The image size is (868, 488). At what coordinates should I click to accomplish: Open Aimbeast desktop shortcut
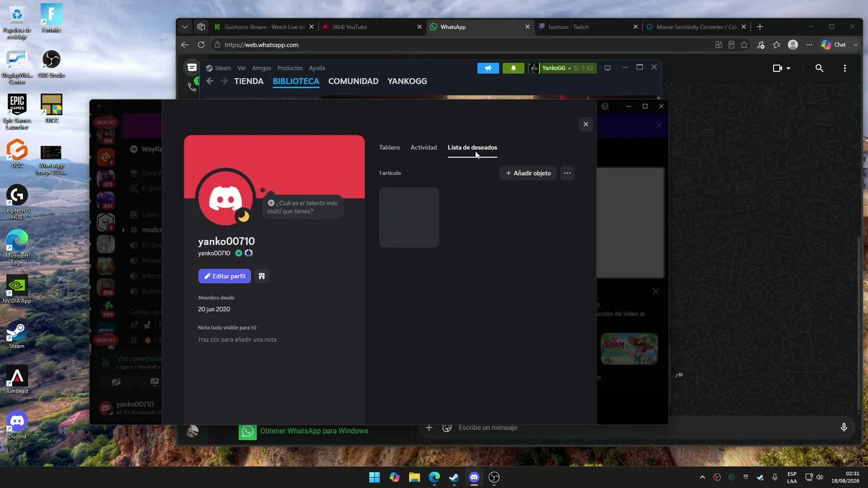tap(17, 380)
